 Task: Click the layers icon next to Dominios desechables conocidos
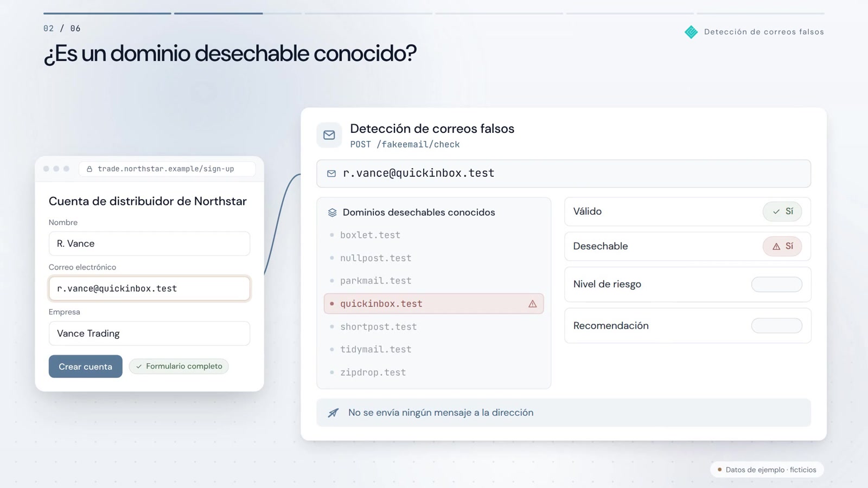click(x=333, y=213)
